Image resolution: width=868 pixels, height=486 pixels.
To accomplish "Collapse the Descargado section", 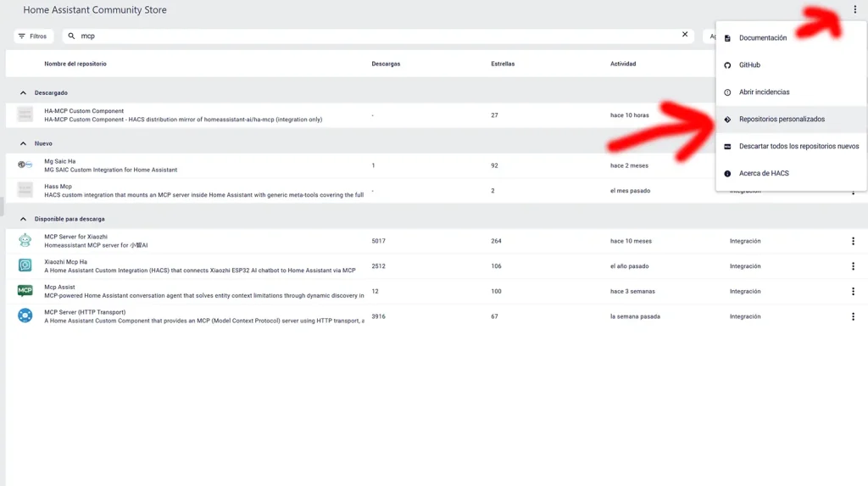I will pyautogui.click(x=23, y=93).
